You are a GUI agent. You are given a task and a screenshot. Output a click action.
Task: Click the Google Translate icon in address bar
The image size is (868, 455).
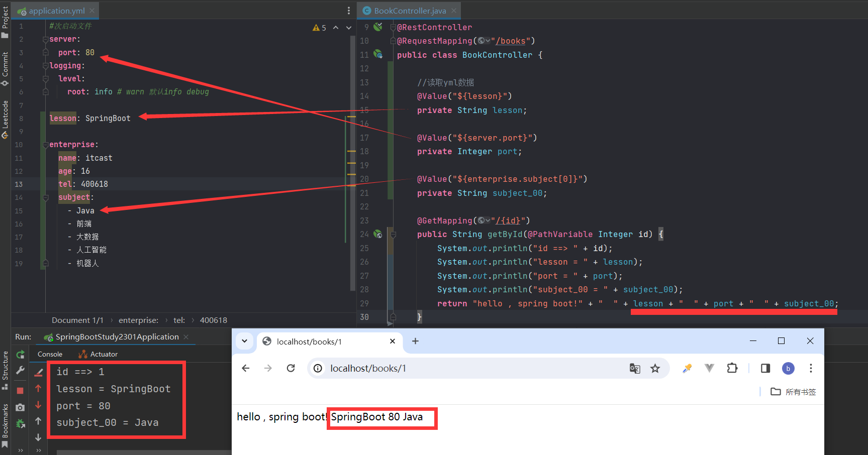pos(635,368)
